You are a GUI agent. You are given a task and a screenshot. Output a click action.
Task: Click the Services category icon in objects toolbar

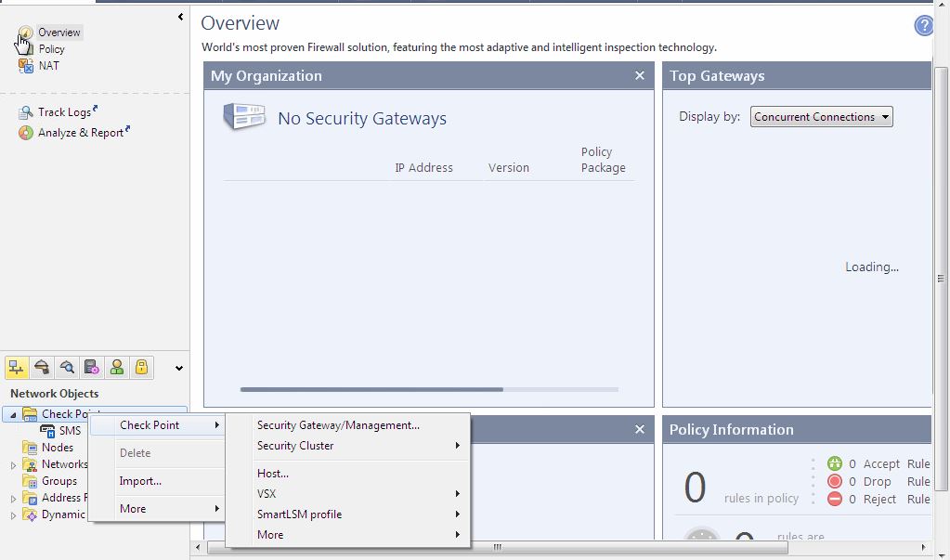(x=41, y=367)
